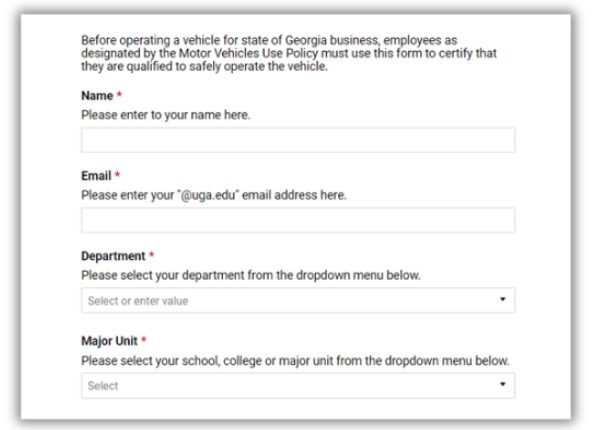This screenshot has height=430, width=600.
Task: Click the 'Major Unit' field label
Action: 109,341
